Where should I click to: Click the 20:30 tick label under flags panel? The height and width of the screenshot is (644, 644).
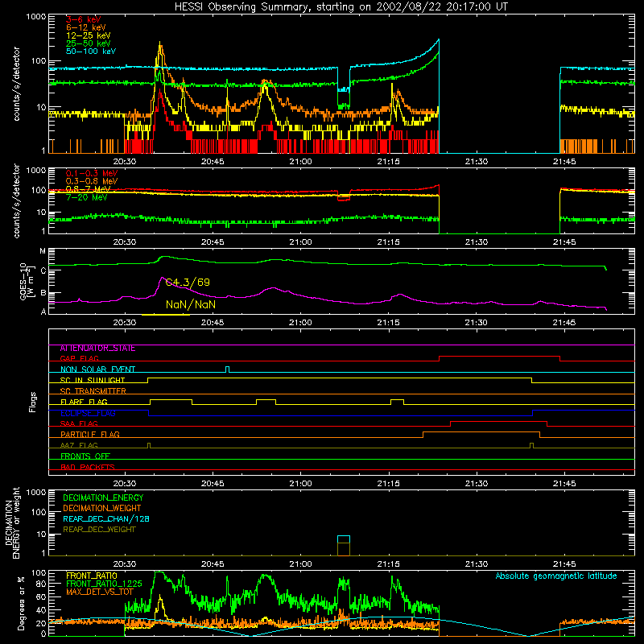(x=125, y=484)
